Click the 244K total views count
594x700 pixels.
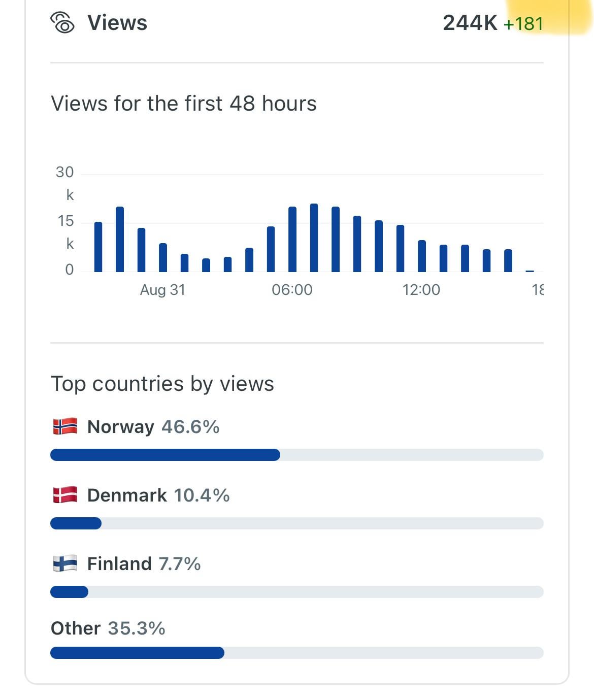[470, 23]
